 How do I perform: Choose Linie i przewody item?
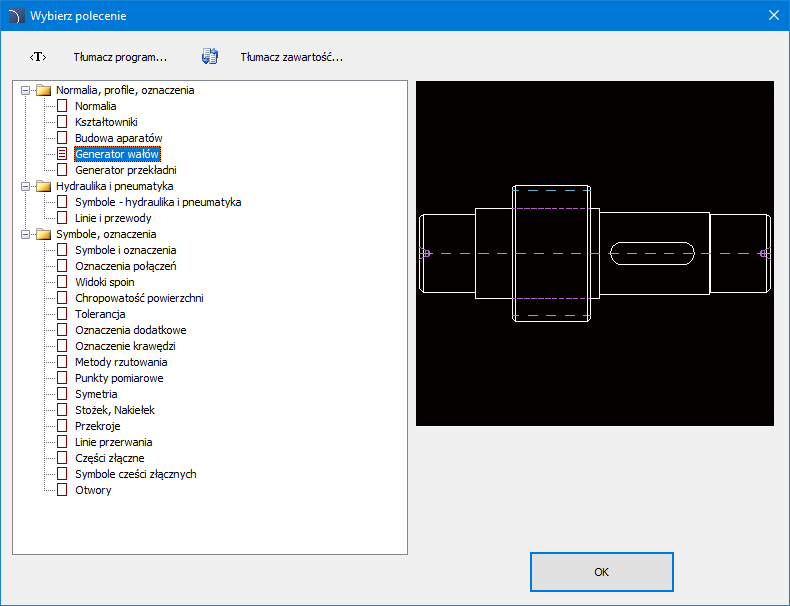[x=113, y=218]
